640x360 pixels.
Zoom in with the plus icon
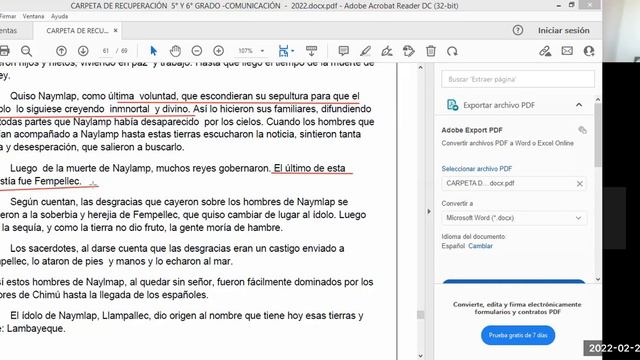[219, 51]
